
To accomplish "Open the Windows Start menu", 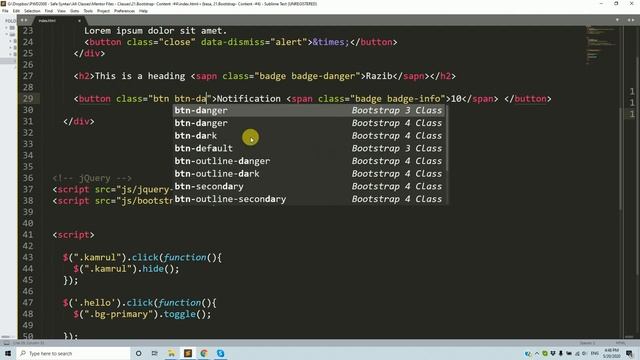I will [x=8, y=353].
